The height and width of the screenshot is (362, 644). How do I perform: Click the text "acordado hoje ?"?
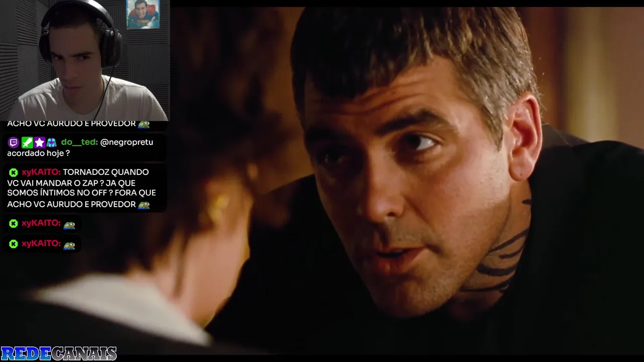[38, 153]
